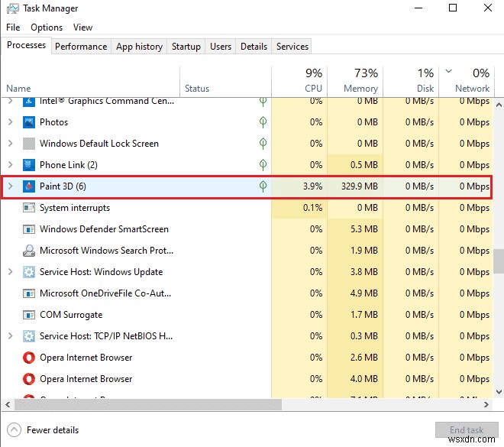504x447 pixels.
Task: Click the horizontal scrollbar left arrow
Action: coord(8,404)
